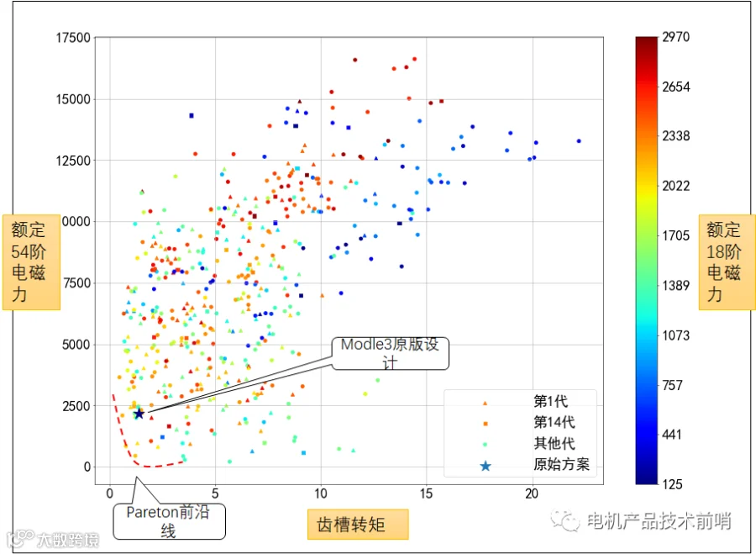The width and height of the screenshot is (756, 554).
Task: Click the 2500 y-axis tick label
Action: tap(76, 406)
